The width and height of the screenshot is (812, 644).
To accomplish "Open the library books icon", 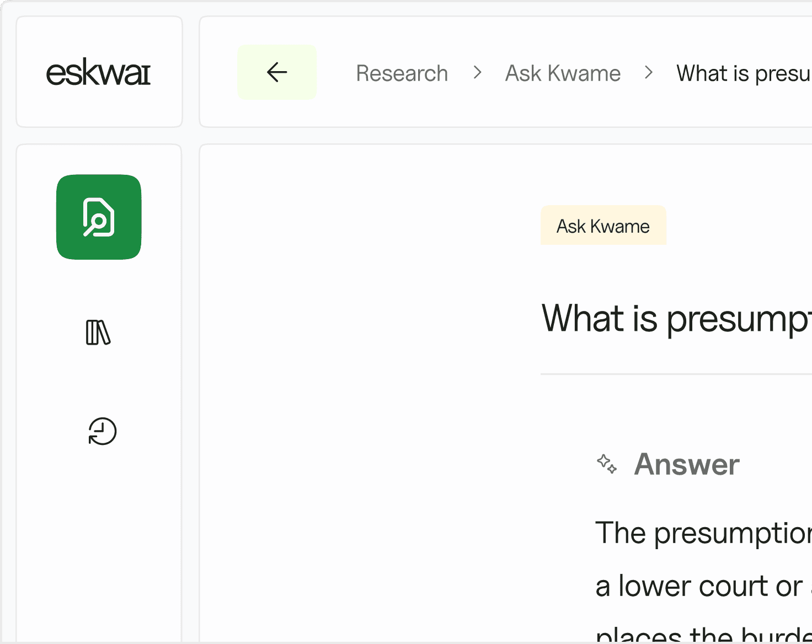I will 99,332.
